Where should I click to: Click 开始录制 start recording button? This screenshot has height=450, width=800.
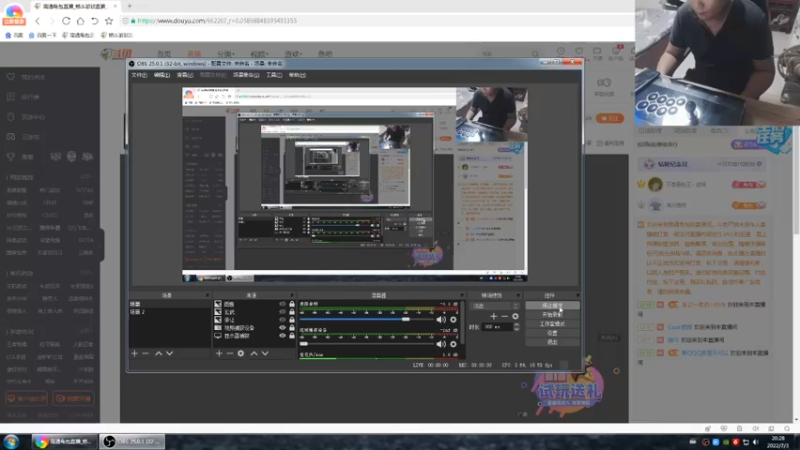click(552, 315)
